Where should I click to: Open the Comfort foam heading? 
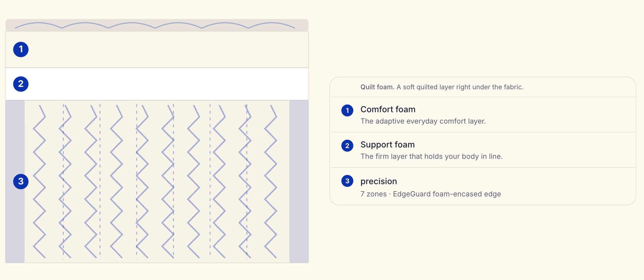388,110
